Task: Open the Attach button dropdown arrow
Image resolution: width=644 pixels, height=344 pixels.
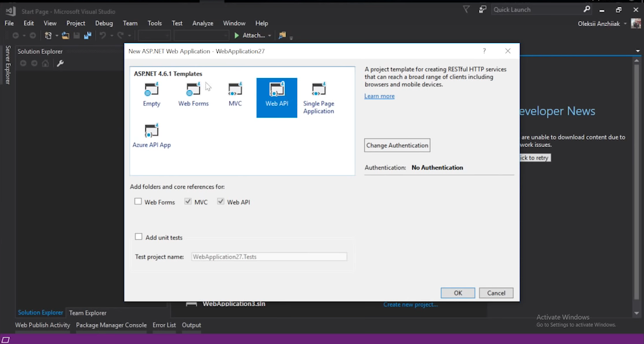Action: [269, 36]
